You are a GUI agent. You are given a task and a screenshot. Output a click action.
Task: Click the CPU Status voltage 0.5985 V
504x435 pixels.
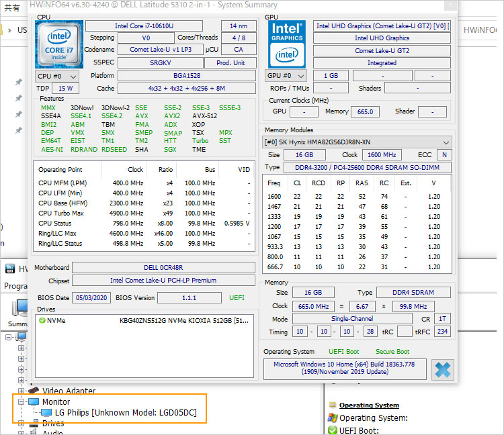237,223
